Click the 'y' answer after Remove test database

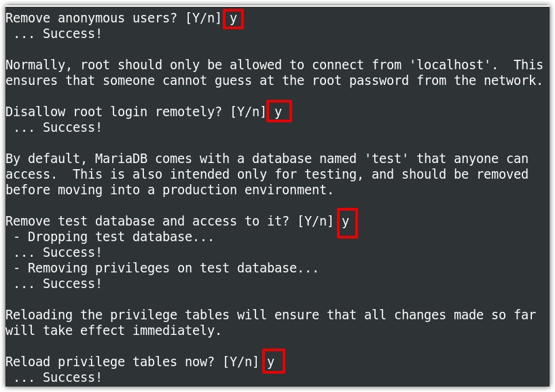click(x=346, y=221)
